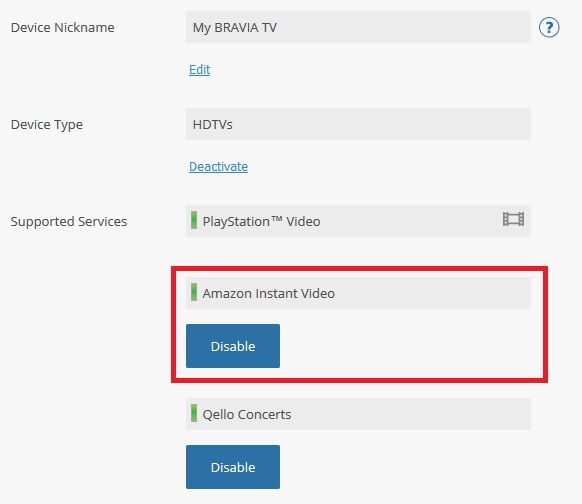Image resolution: width=582 pixels, height=504 pixels.
Task: Click the Device Nickname label
Action: [x=63, y=27]
